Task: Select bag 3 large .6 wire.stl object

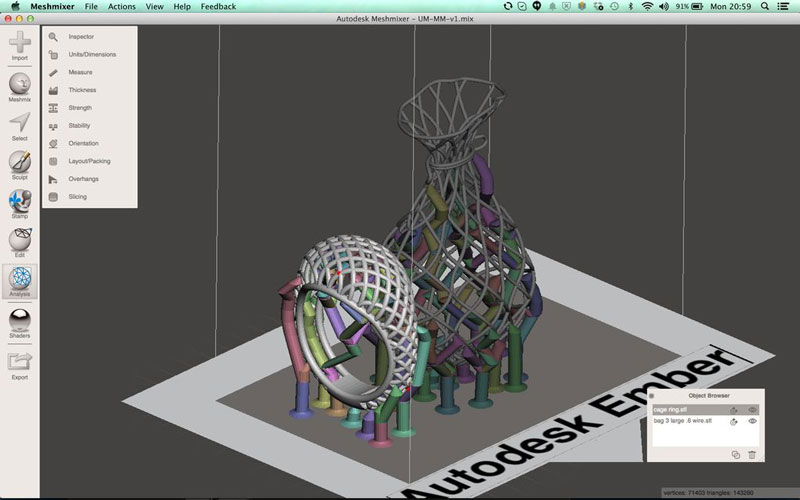Action: click(706, 421)
